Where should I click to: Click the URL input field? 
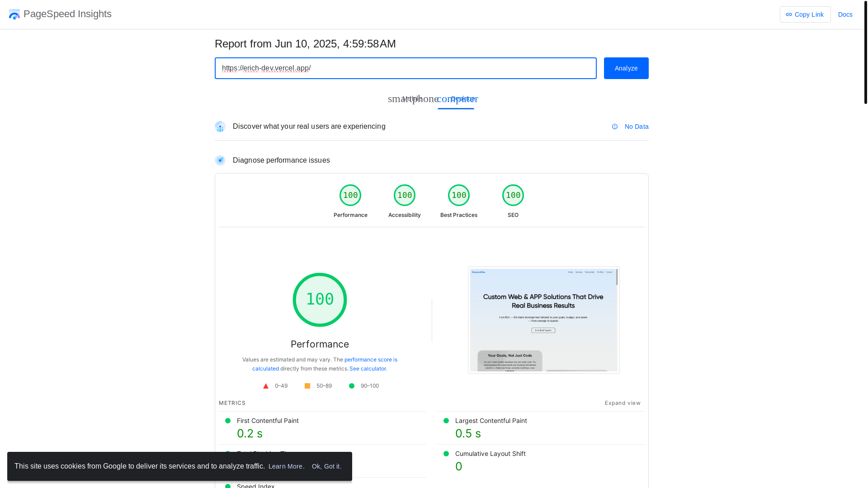[x=406, y=68]
